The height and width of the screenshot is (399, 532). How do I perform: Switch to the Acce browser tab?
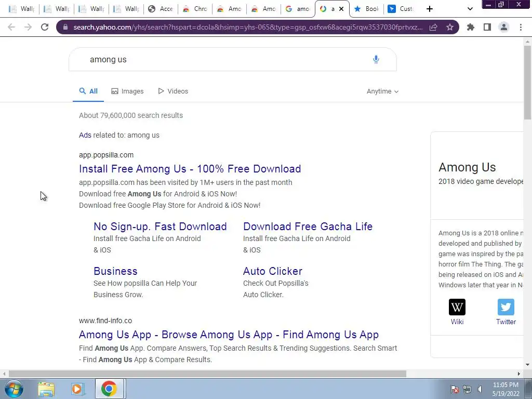coord(161,9)
